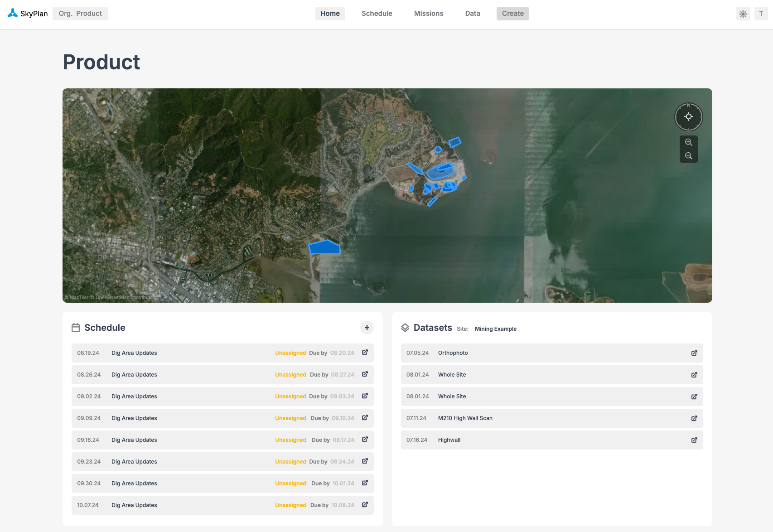This screenshot has height=532, width=773.
Task: Open the user avatar T menu
Action: pyautogui.click(x=761, y=14)
